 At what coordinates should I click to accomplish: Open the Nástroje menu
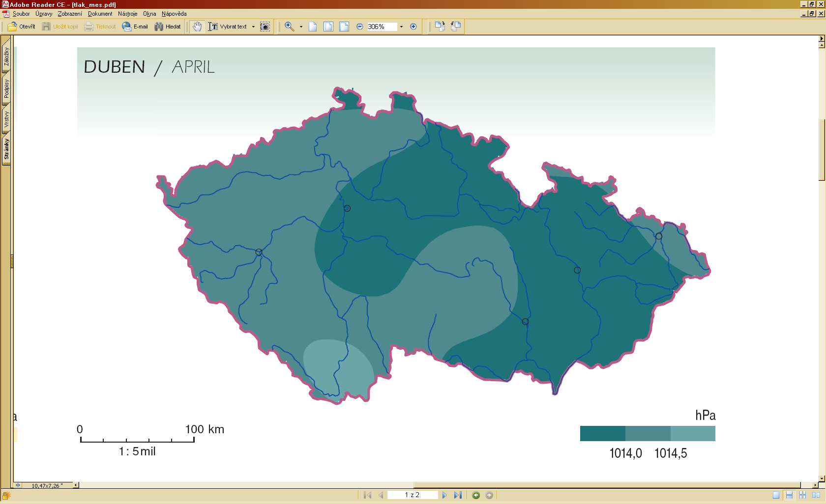(x=128, y=14)
